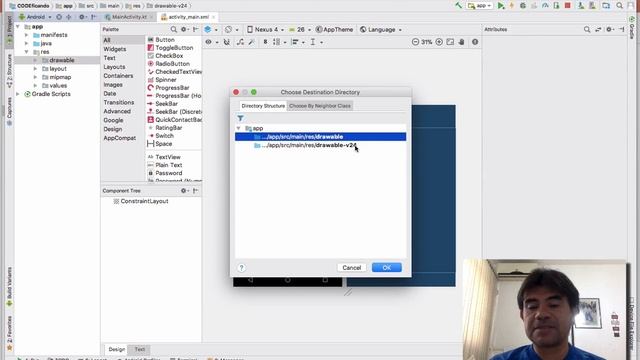Viewport: 640px width, 360px height.
Task: Open the AppTheme selector
Action: click(x=334, y=29)
